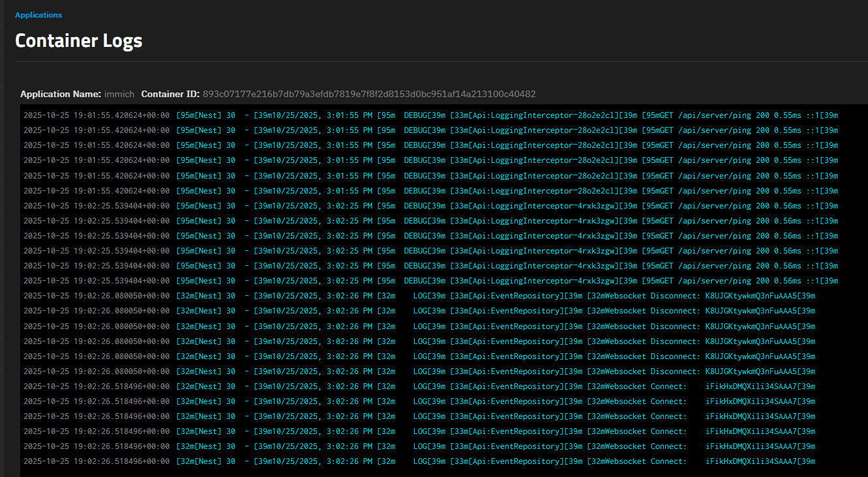Select the first Websocket Connect iFikHxDMQXili34SAAA7 log line
The image size is (868, 477).
(x=419, y=386)
